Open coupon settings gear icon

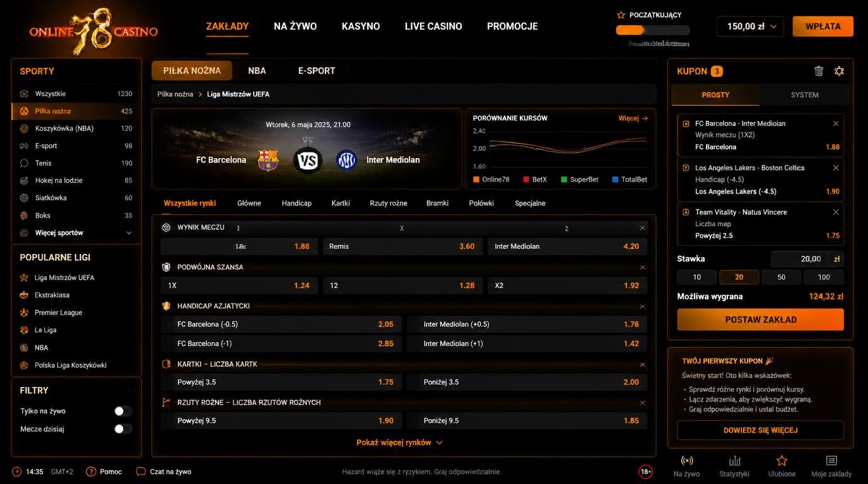click(839, 71)
